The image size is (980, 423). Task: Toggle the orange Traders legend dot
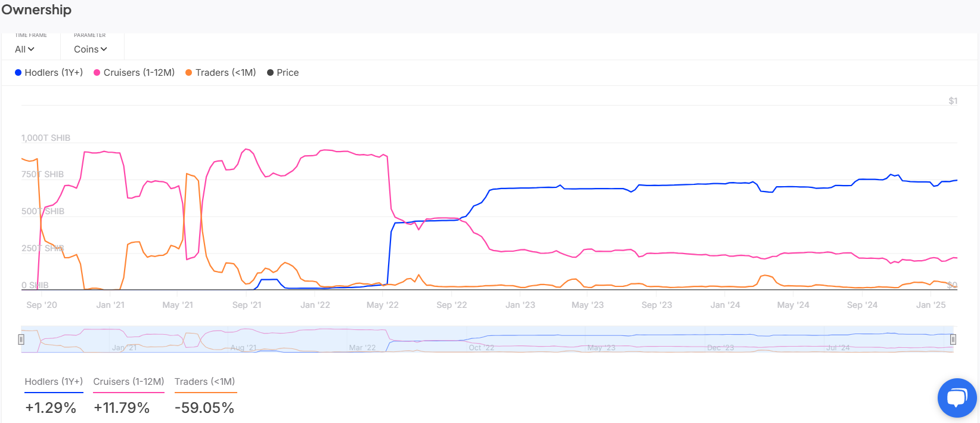[188, 73]
